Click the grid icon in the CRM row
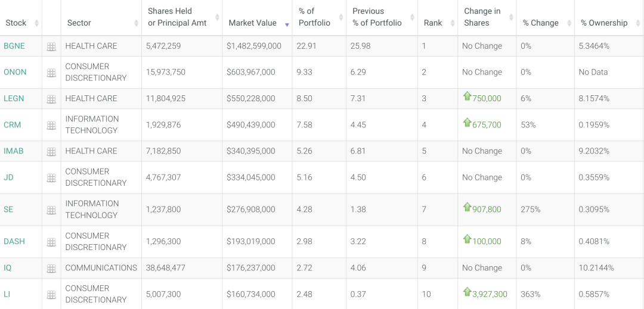Viewport: 644px width, 309px height. (51, 125)
